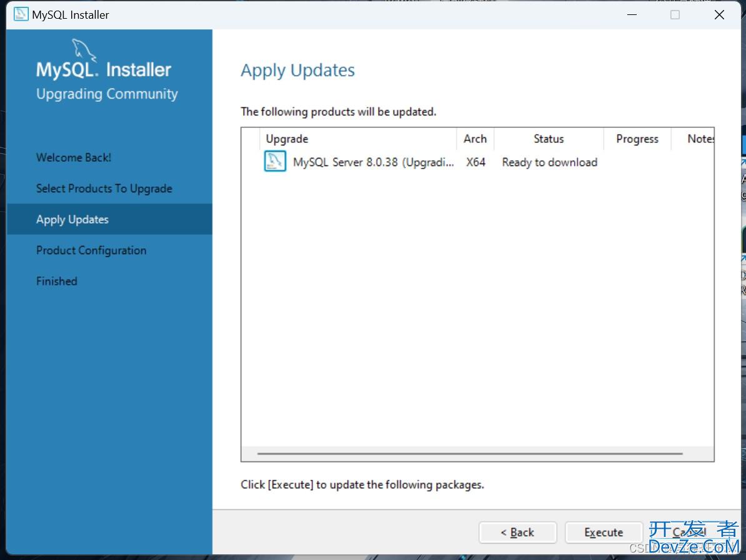Close the MySQL Installer window

coord(719,14)
